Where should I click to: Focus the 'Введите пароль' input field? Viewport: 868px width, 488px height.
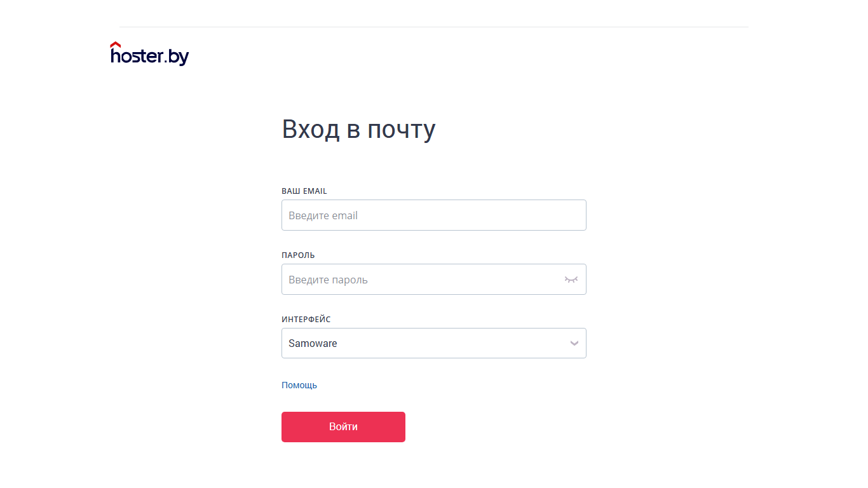(x=433, y=280)
